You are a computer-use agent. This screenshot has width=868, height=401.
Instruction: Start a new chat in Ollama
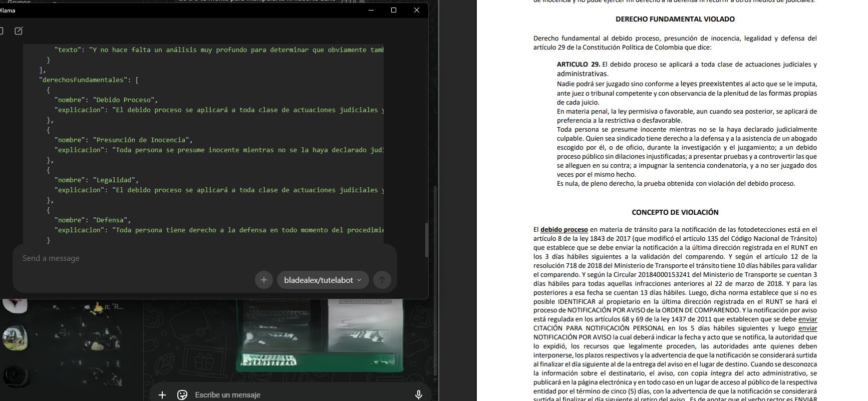pyautogui.click(x=19, y=31)
